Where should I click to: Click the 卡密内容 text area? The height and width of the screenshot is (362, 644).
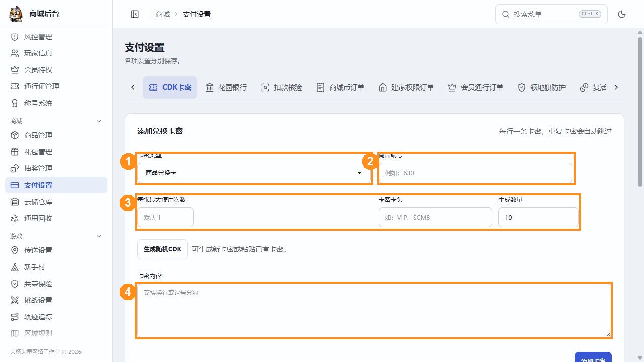point(374,310)
